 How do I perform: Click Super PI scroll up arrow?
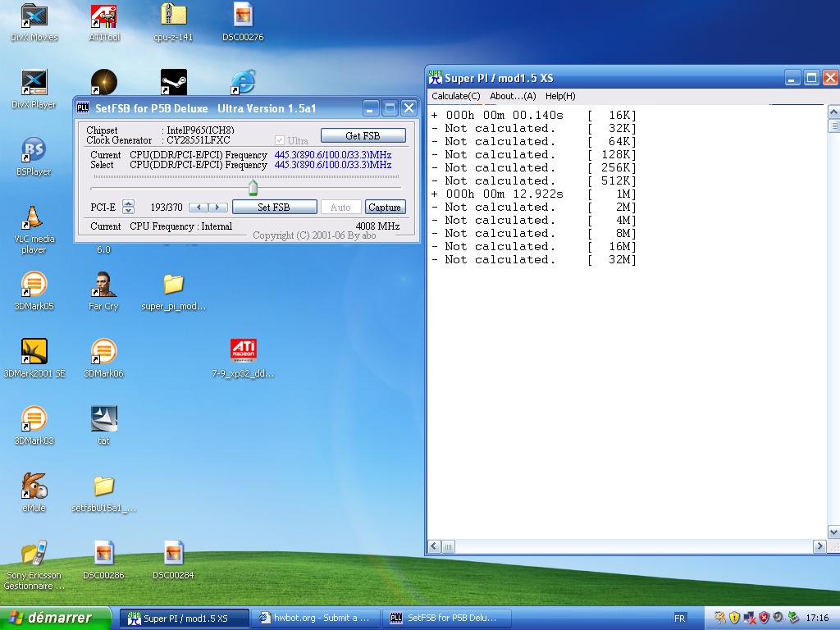coord(833,112)
